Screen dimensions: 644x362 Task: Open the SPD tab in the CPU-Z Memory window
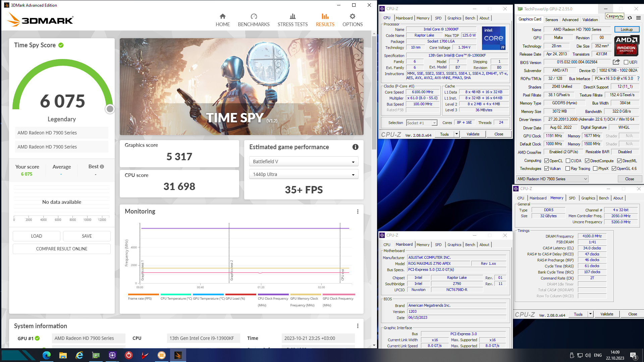pos(572,198)
